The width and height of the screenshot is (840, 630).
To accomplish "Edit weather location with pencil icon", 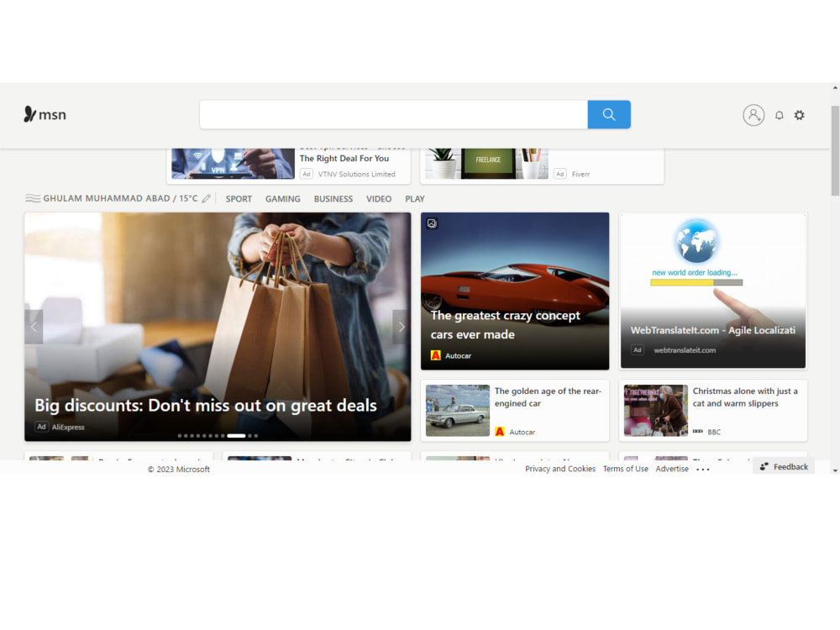I will 207,198.
